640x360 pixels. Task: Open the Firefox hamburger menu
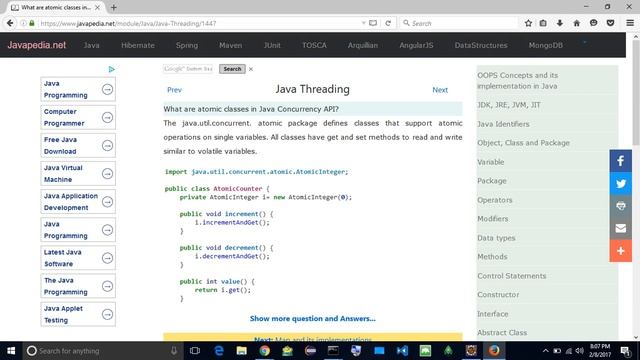point(630,23)
